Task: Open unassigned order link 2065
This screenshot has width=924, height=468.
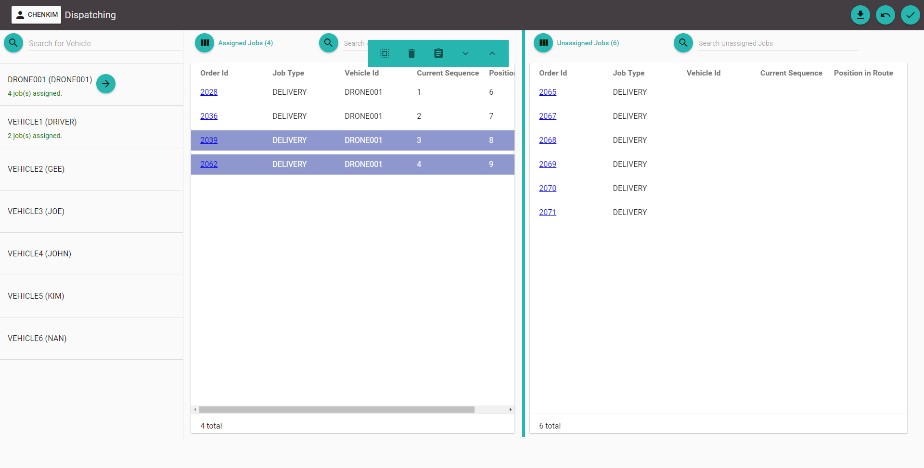Action: coord(547,92)
